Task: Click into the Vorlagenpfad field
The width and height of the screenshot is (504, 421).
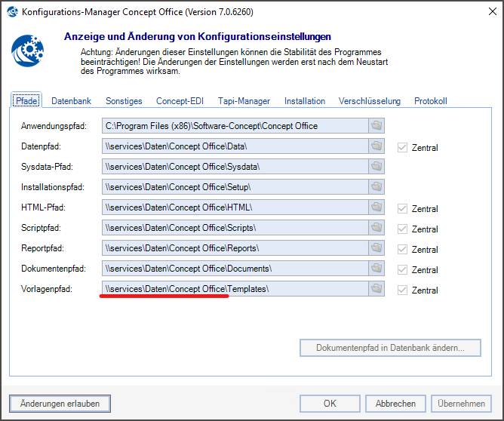Action: point(235,289)
